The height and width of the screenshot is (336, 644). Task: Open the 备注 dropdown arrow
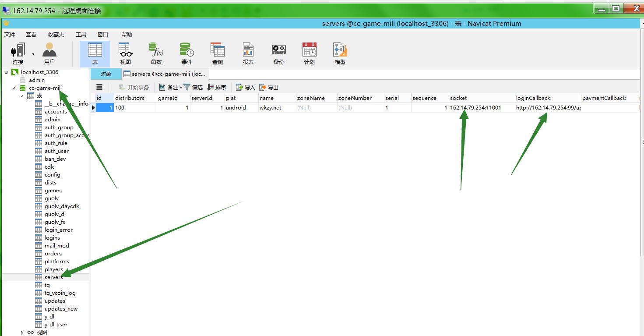(x=181, y=88)
